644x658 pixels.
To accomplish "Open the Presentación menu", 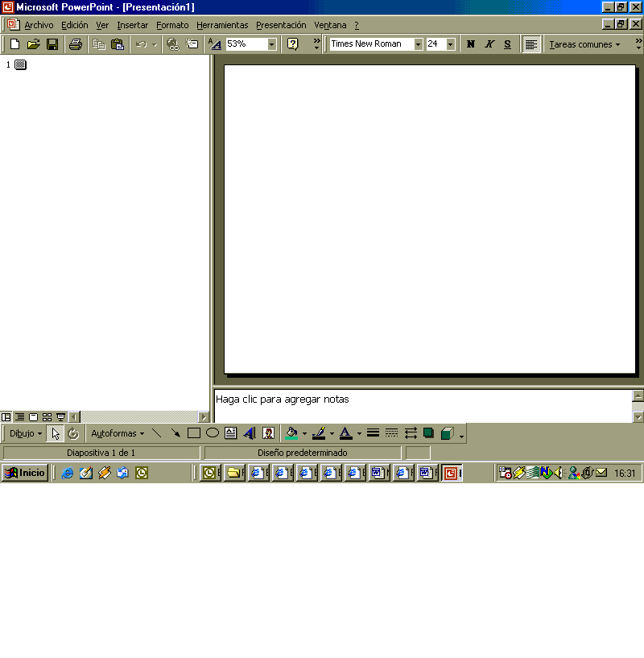I will (x=281, y=25).
